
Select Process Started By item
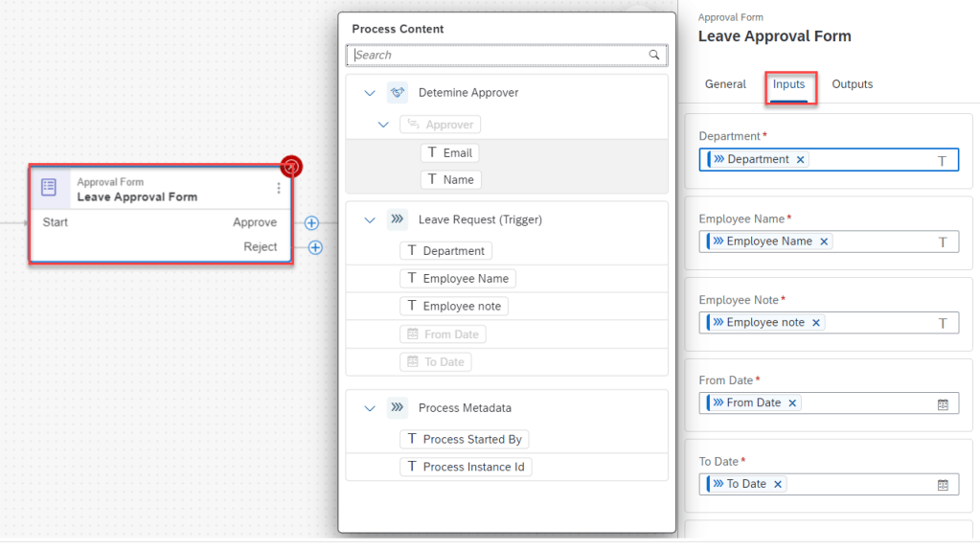pyautogui.click(x=464, y=439)
